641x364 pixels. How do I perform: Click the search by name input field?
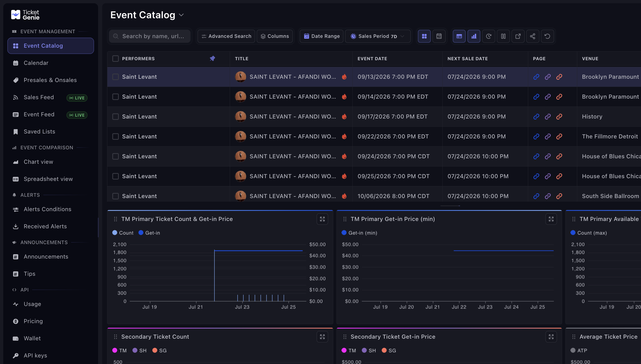tap(150, 36)
